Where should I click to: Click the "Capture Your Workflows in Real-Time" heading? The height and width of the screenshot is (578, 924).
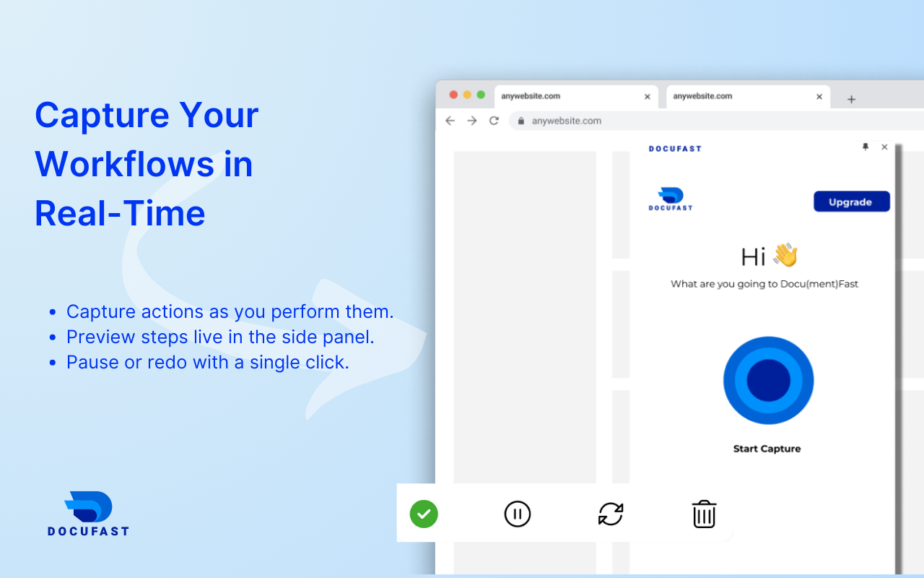pos(147,164)
